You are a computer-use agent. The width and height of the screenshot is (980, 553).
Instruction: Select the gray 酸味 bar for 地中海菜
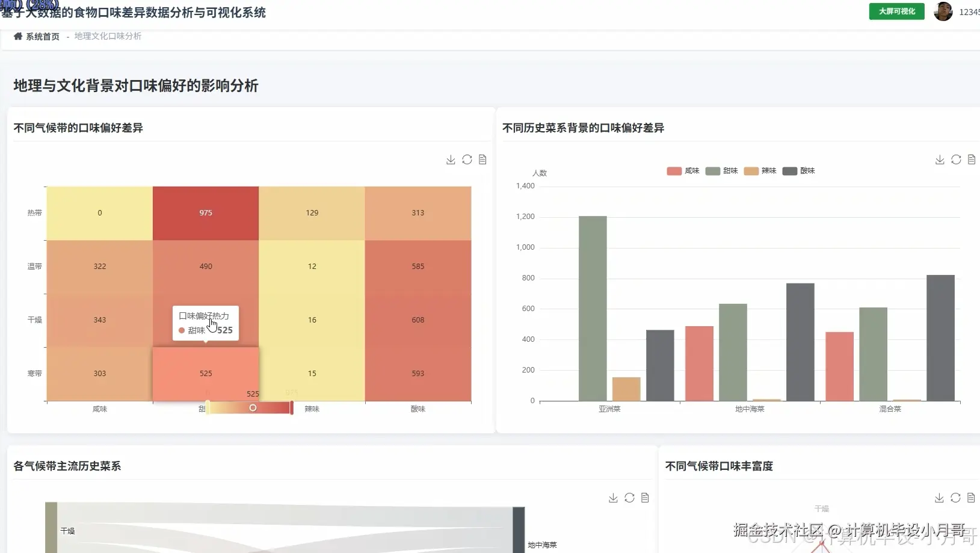(x=800, y=342)
